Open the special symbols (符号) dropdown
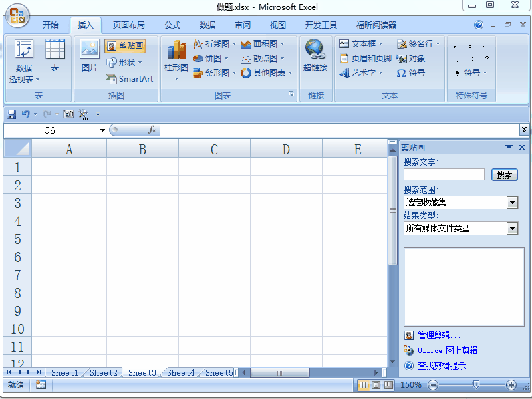The image size is (532, 399). coord(471,73)
